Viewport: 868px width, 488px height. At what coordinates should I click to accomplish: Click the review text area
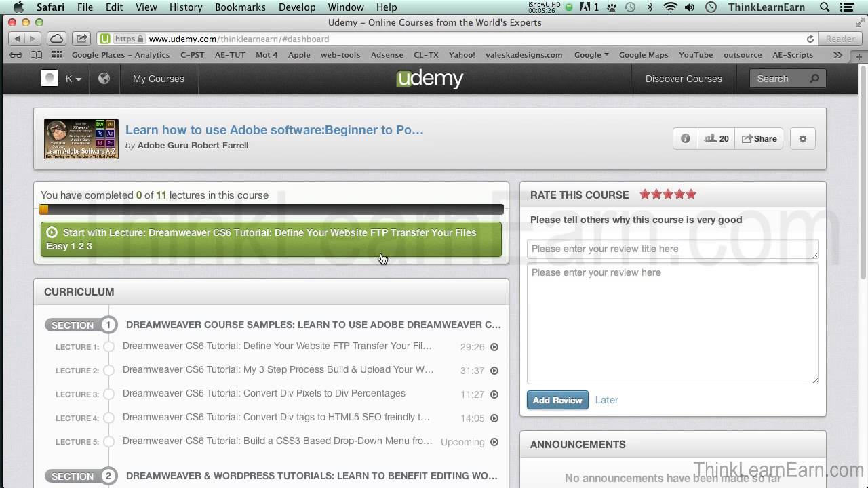tap(673, 323)
